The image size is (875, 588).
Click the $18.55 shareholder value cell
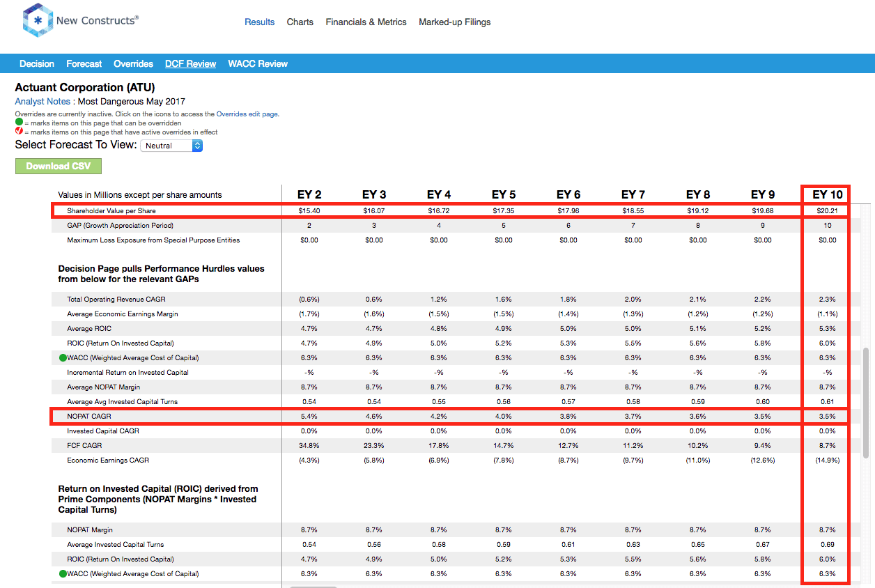tap(633, 211)
